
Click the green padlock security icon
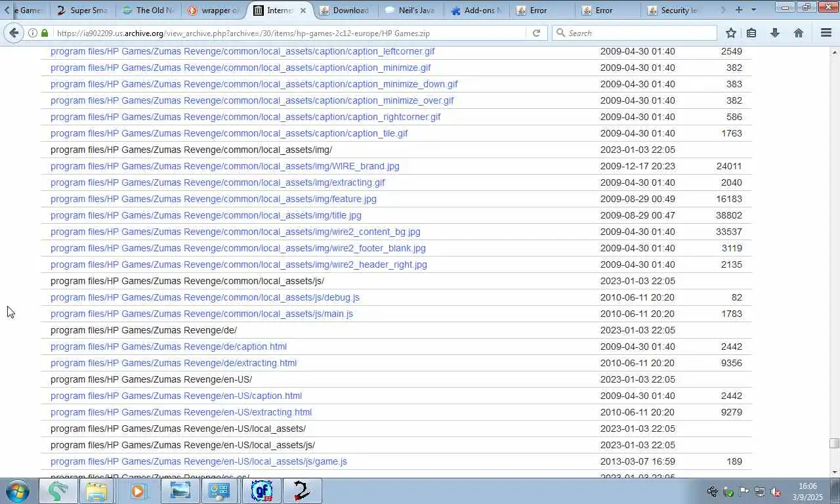click(x=44, y=33)
